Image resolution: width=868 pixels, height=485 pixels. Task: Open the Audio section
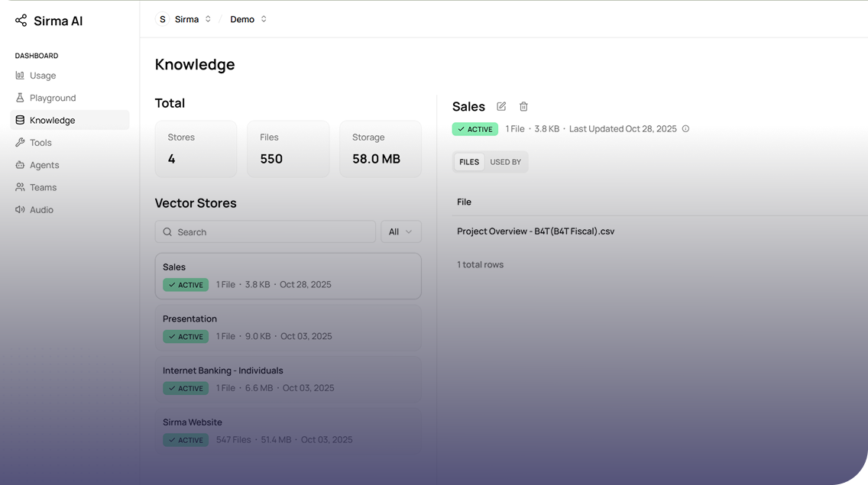[x=41, y=210]
